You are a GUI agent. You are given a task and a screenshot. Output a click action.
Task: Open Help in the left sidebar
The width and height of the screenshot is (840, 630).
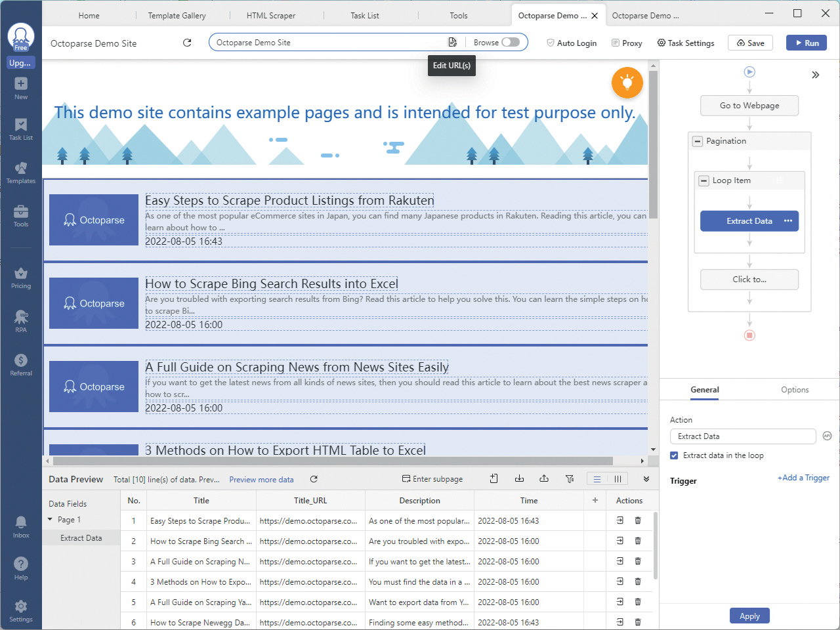pyautogui.click(x=21, y=569)
